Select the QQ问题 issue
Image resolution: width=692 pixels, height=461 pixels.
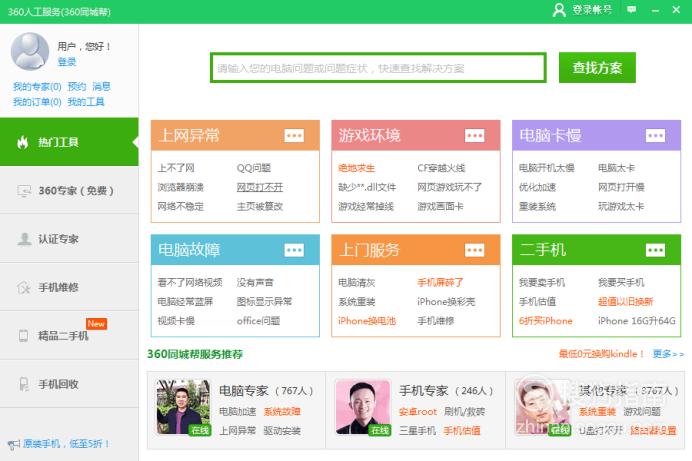(x=254, y=168)
